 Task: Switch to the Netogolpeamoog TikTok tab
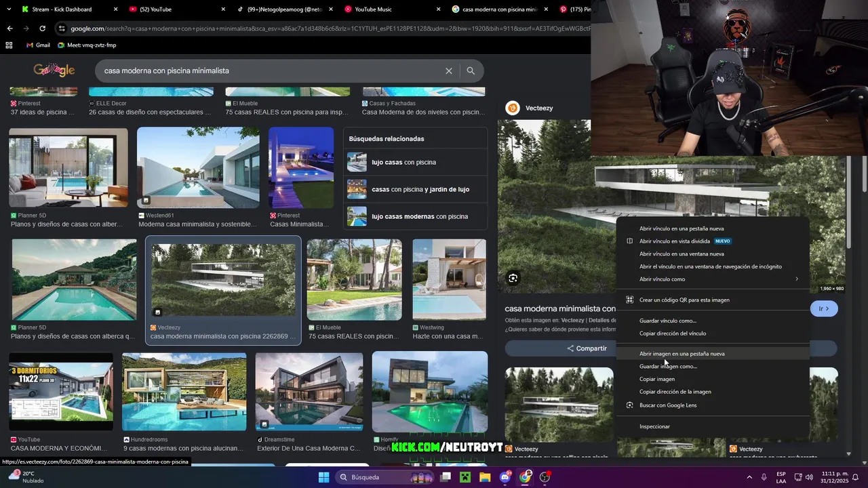pos(284,9)
